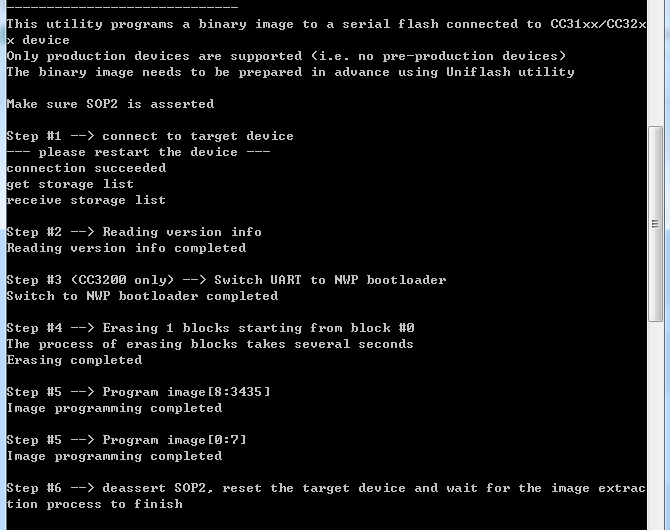Click the 'receive storage list' line
The height and width of the screenshot is (530, 670).
point(86,200)
